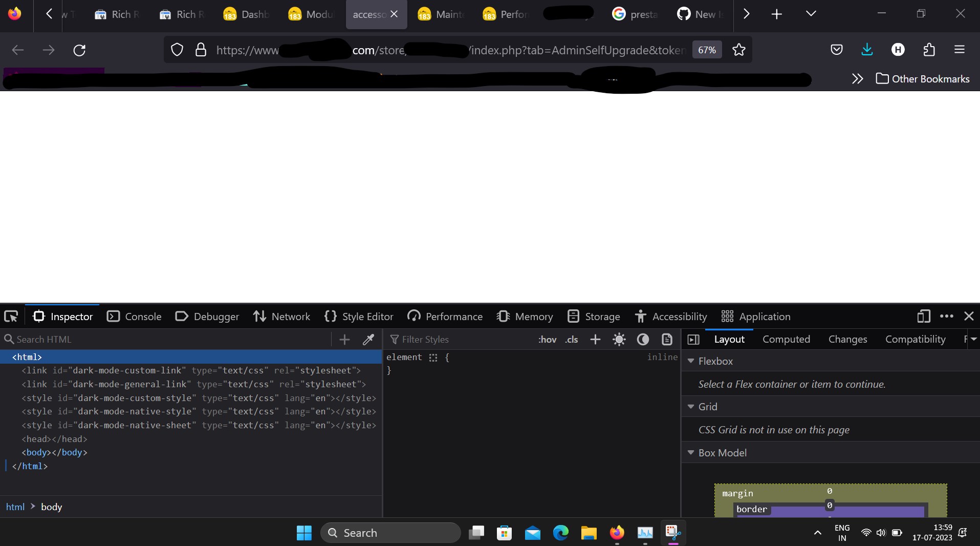Viewport: 980px width, 546px height.
Task: Toggle the :hov pseudo-class panel
Action: tap(547, 340)
